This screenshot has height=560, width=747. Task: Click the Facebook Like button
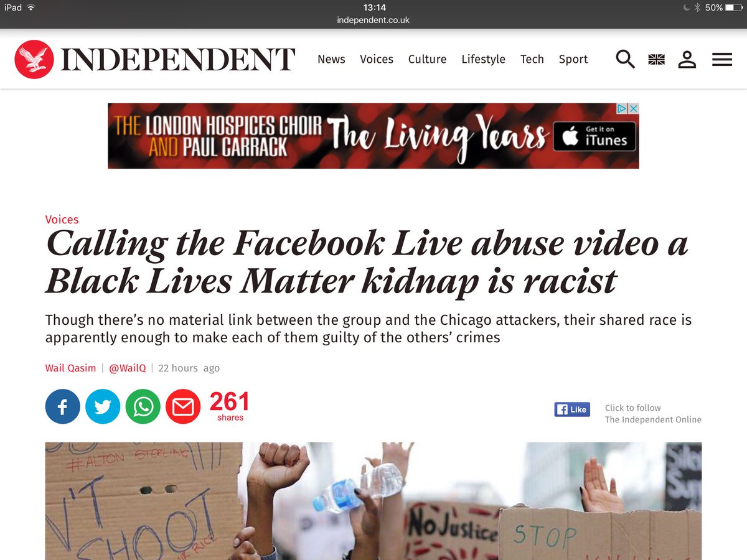click(x=572, y=409)
